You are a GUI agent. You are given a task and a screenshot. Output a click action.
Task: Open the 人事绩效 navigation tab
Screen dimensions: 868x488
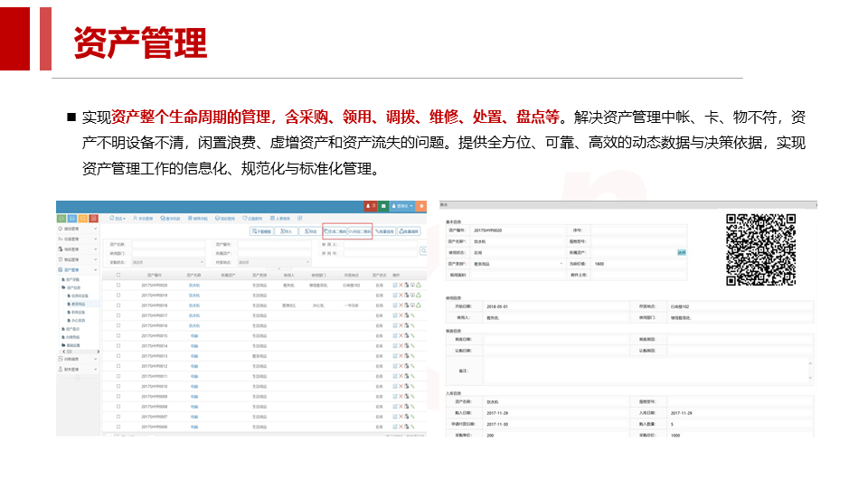[280, 218]
